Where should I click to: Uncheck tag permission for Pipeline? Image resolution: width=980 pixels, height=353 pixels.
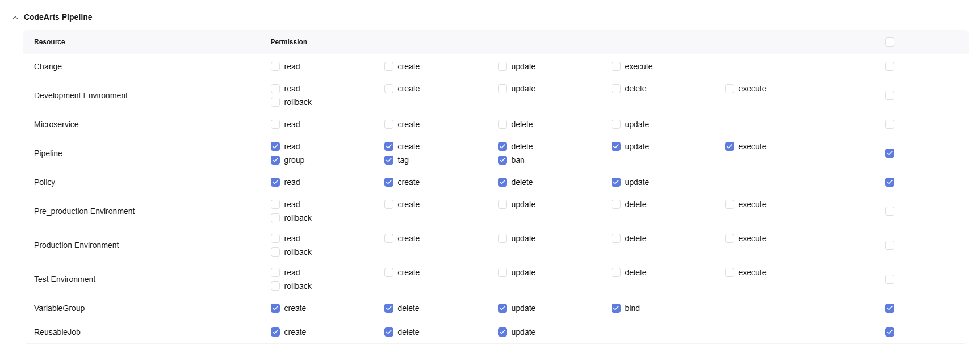pos(389,160)
